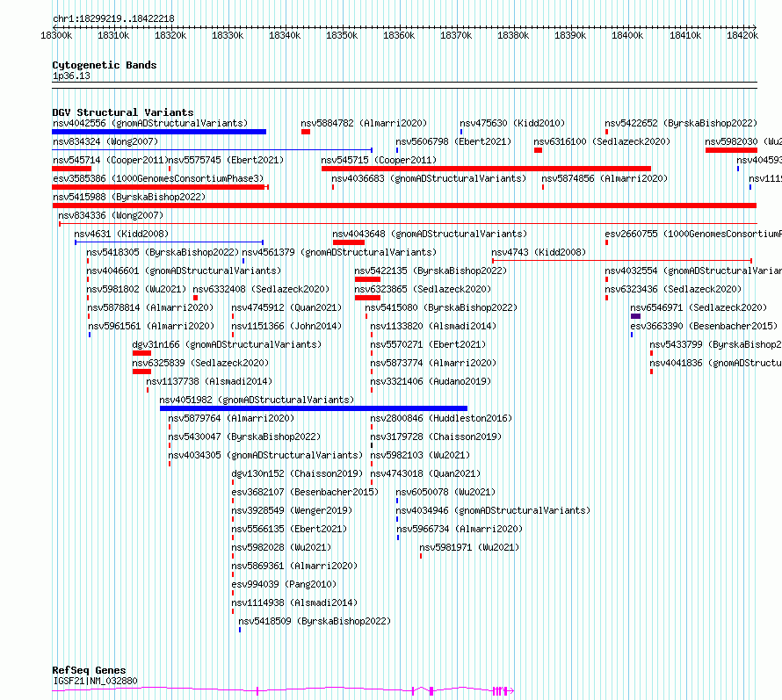Click esv994039 (Pang2010) label

284,584
